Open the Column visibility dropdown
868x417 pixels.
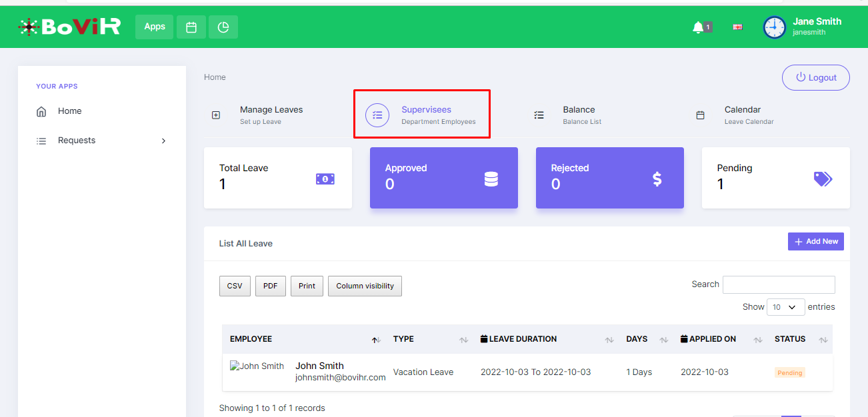tap(365, 286)
